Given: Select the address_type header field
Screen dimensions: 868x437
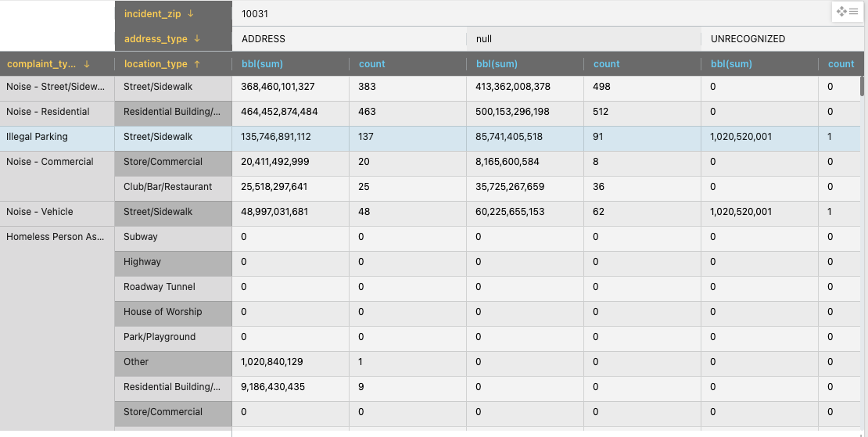Looking at the screenshot, I should 156,39.
